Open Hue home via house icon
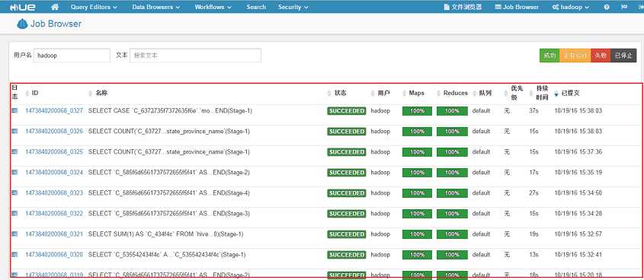644x280 pixels. tap(55, 7)
